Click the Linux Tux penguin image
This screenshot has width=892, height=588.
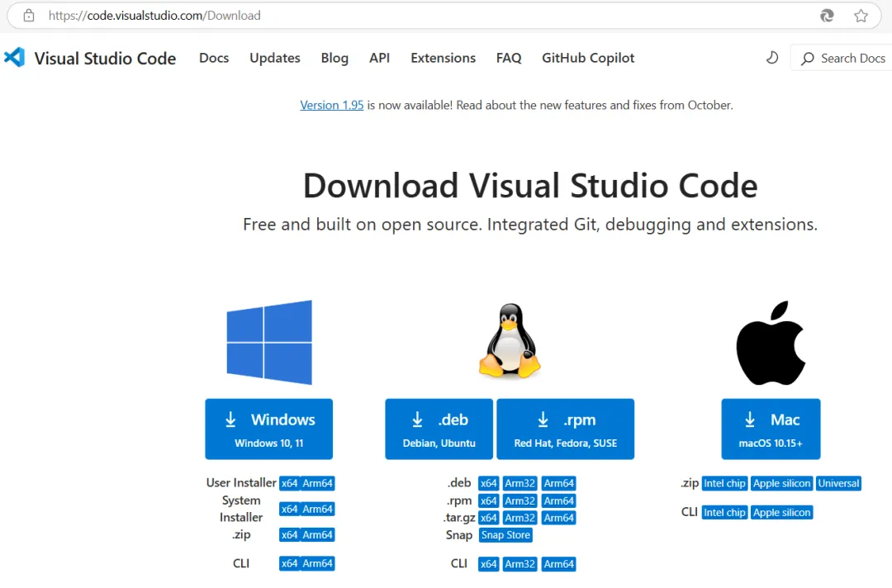tap(510, 340)
